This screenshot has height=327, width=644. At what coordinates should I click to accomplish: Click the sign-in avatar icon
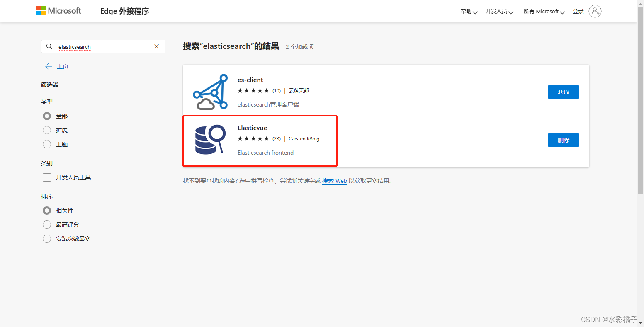tap(595, 11)
